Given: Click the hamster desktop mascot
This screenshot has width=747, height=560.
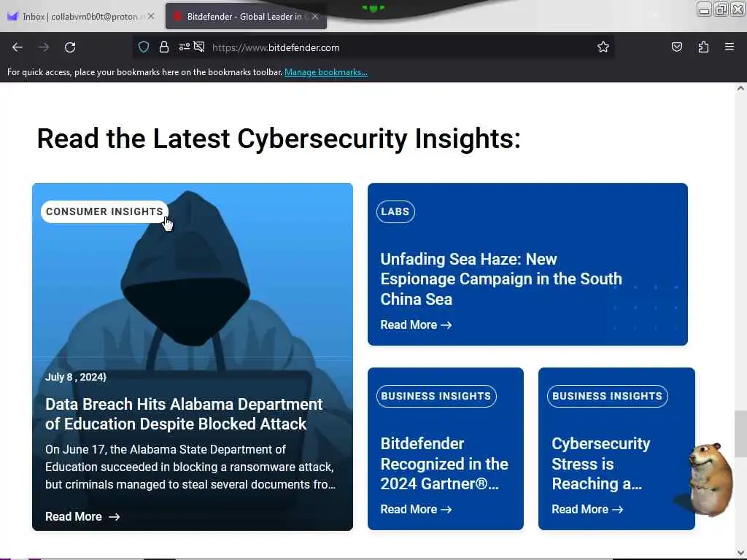Looking at the screenshot, I should 709,478.
